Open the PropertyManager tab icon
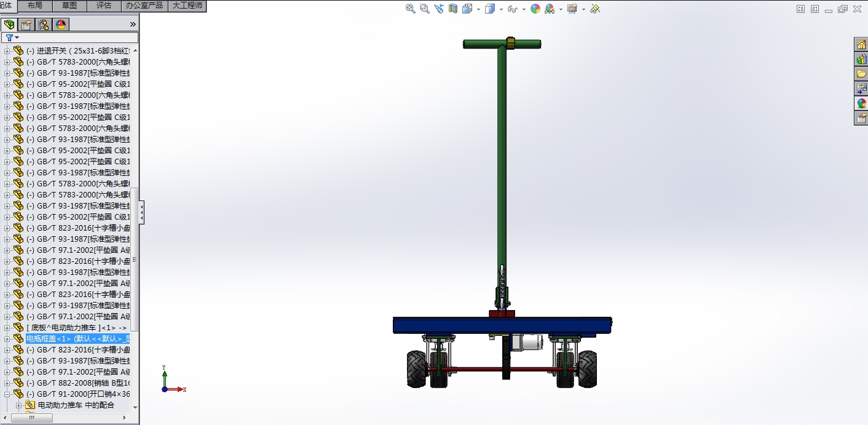The image size is (868, 425). coord(26,25)
